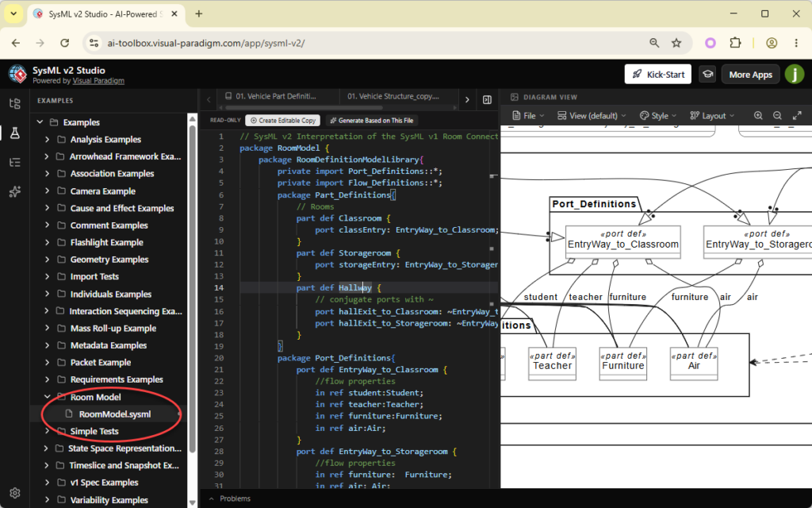
Task: Click the Port_Definitions package label
Action: coord(594,204)
